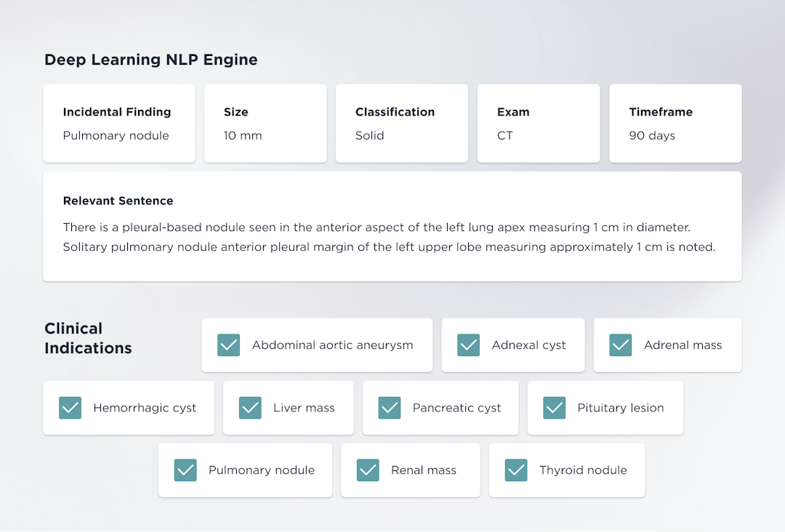785x532 pixels.
Task: Uncheck the Abdominal aortic aneurysm checkbox
Action: [229, 345]
